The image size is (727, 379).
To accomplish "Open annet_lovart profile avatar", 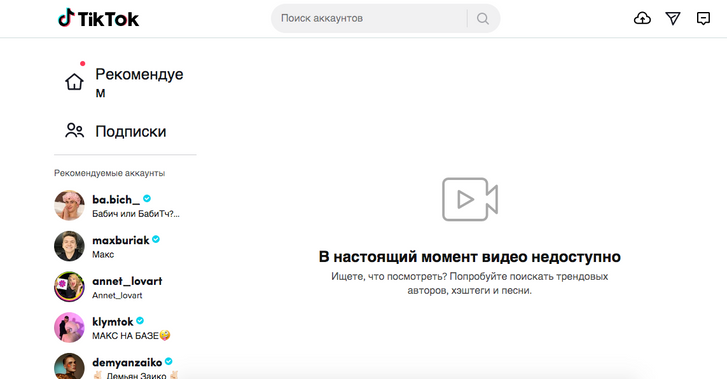I will click(x=69, y=287).
